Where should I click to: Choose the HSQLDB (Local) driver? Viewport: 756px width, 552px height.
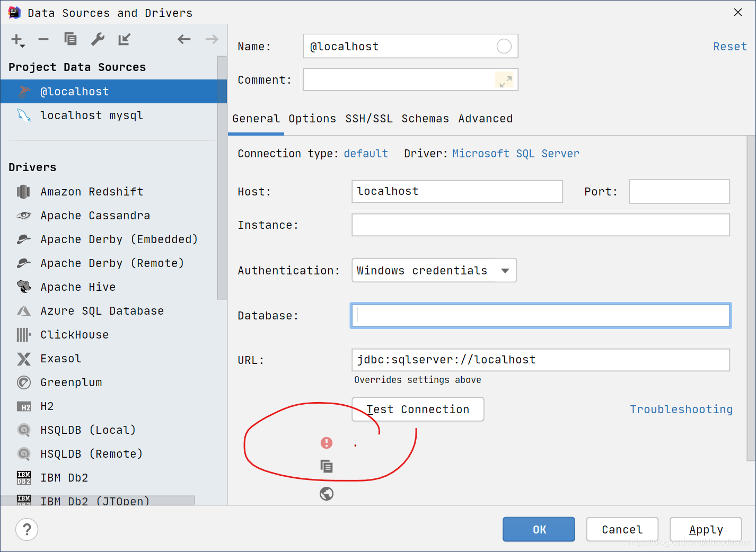pos(109,430)
